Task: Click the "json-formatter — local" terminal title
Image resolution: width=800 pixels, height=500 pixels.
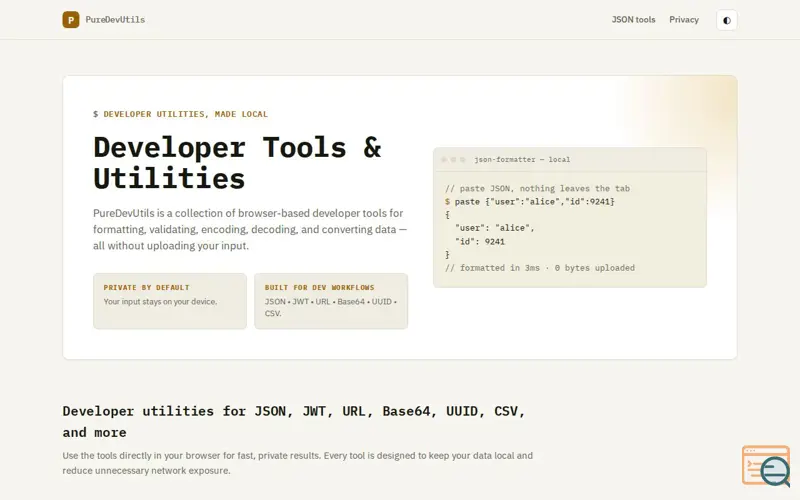Action: click(522, 160)
